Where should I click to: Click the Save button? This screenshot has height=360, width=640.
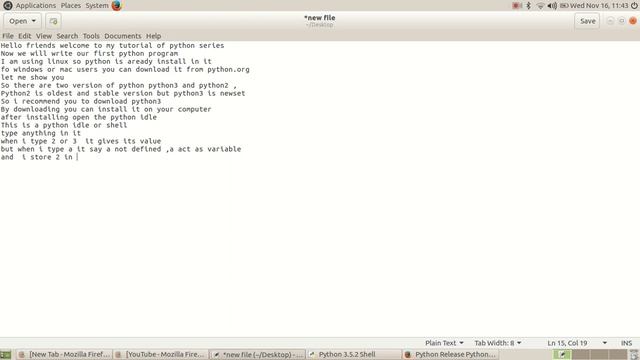[x=587, y=21]
